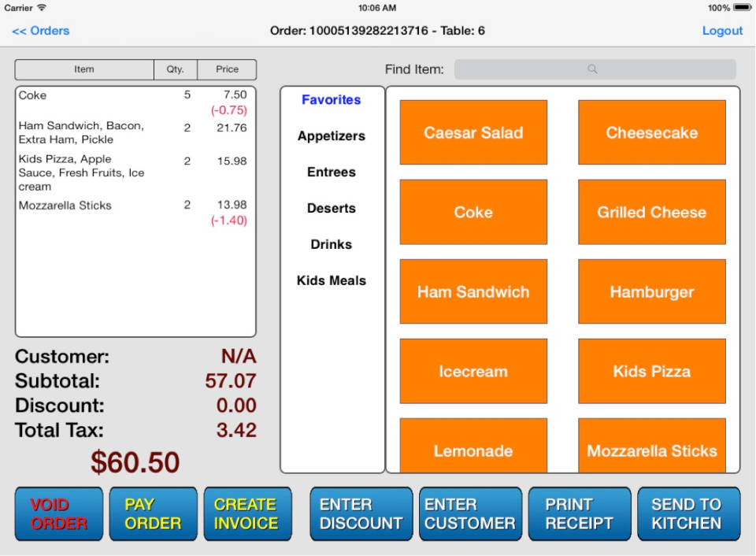Viewport: 756px width, 556px height.
Task: Click the Qty. column header
Action: tap(176, 69)
